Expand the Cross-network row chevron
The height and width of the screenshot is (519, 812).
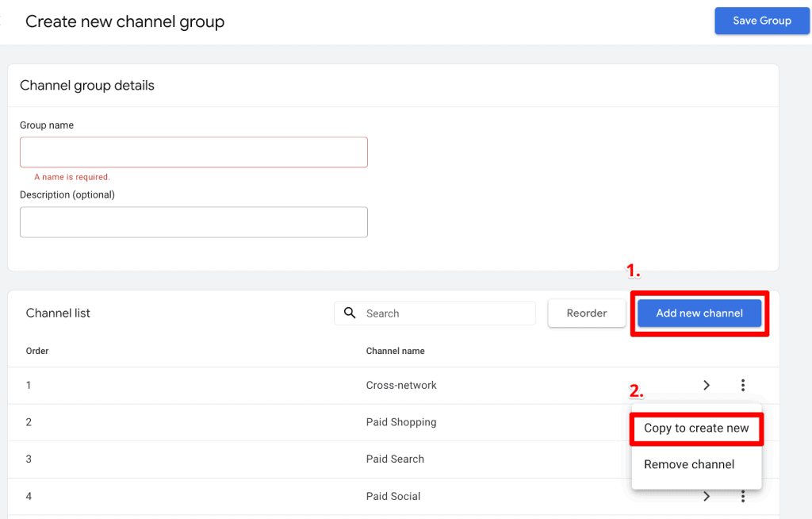707,385
